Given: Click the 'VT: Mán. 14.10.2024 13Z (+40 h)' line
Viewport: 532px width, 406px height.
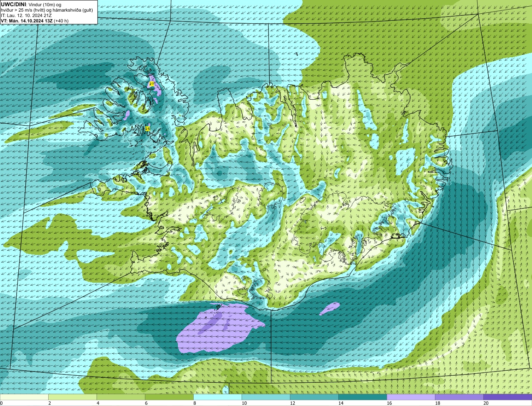Looking at the screenshot, I should [x=34, y=21].
